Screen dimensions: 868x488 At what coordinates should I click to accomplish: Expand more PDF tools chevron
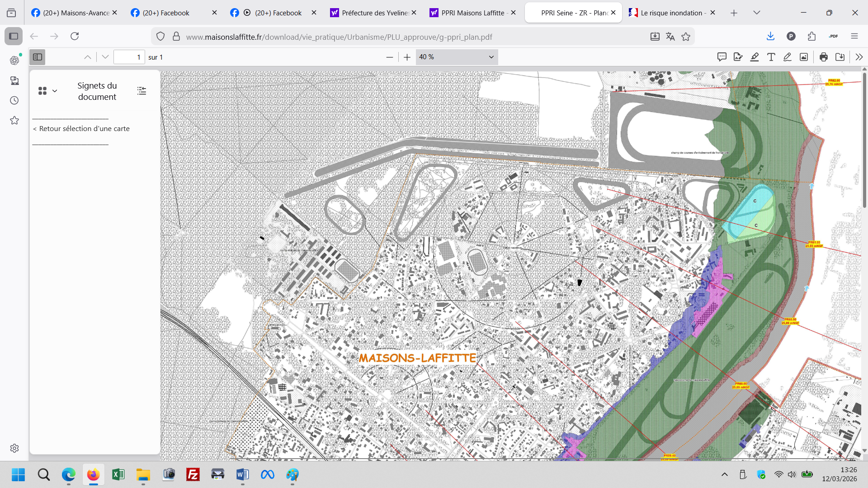pos(859,57)
